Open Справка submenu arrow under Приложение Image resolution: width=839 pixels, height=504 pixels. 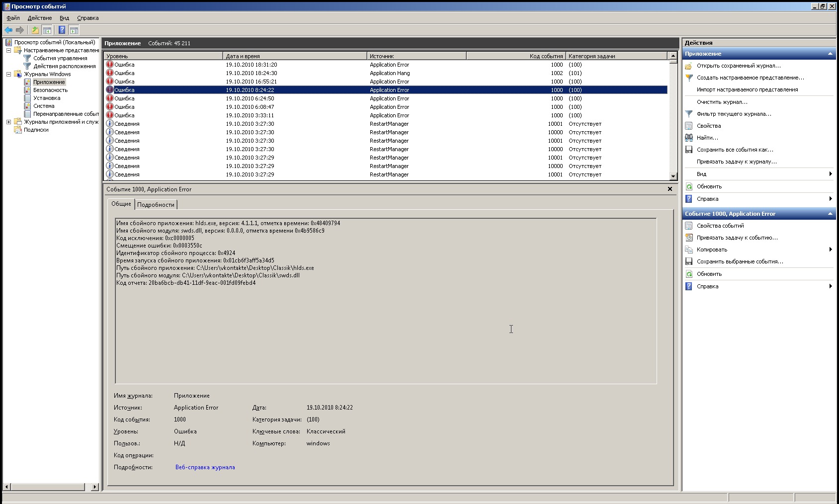pos(831,199)
